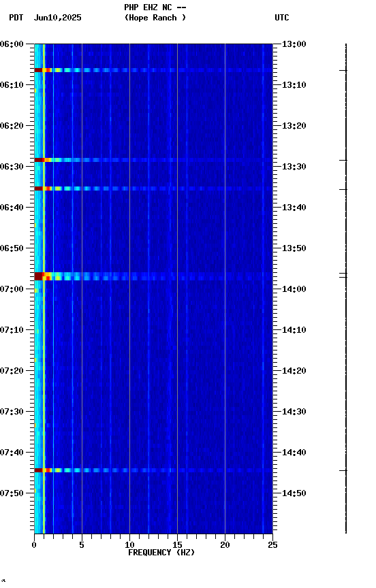The image size is (376, 588).
Task: Click the 14:30 UTC time label
Action: point(294,412)
